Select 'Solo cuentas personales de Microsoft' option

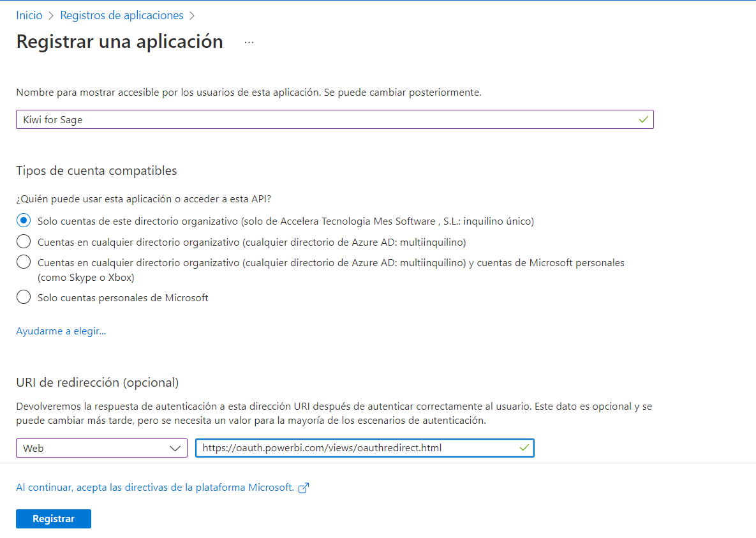(x=24, y=297)
